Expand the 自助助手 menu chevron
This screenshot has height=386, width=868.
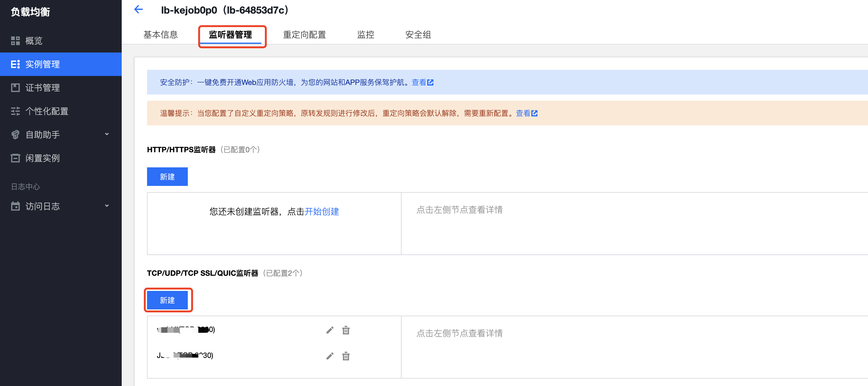107,134
